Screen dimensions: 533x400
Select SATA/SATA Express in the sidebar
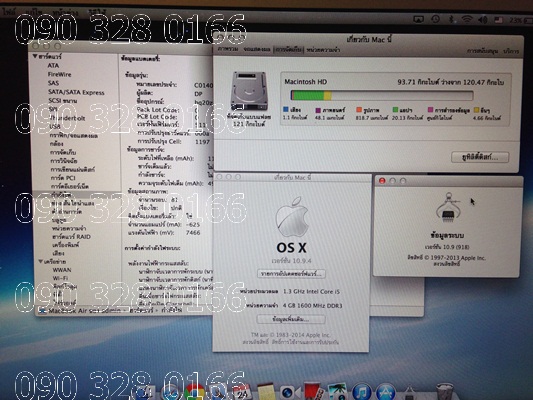tap(76, 92)
